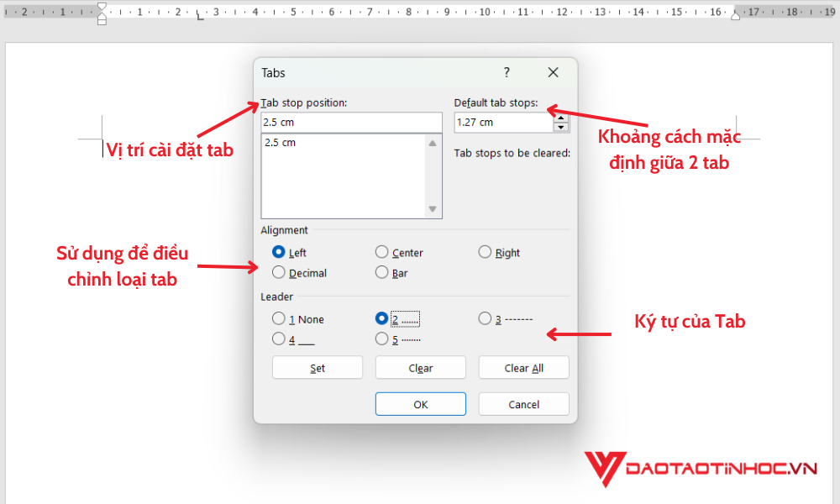This screenshot has width=840, height=504.
Task: Decrease Default tab stops with the down arrow
Action: click(561, 127)
